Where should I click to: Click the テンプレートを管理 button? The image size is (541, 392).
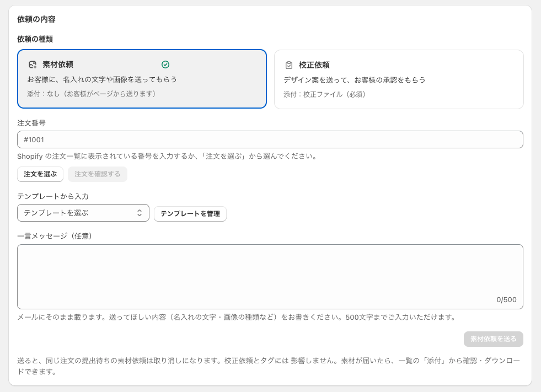(190, 214)
